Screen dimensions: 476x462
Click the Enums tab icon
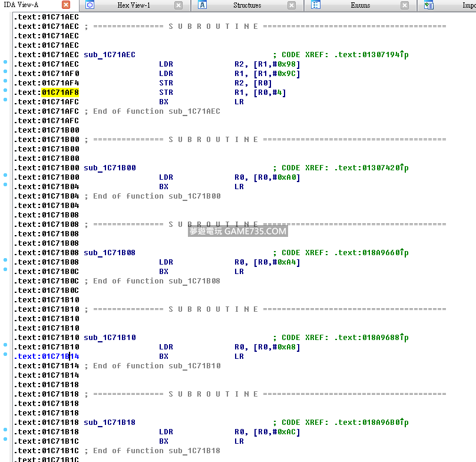(x=316, y=5)
